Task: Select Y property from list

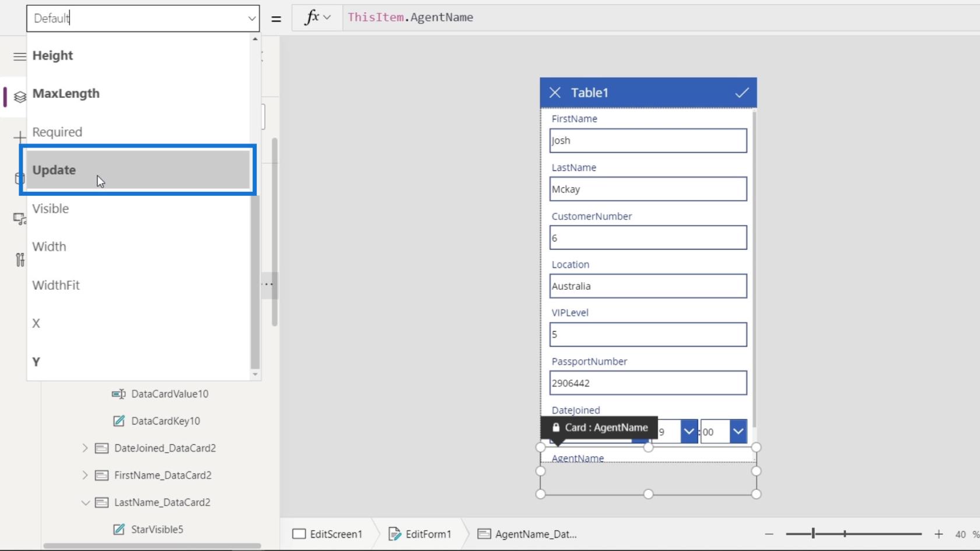Action: (x=138, y=362)
